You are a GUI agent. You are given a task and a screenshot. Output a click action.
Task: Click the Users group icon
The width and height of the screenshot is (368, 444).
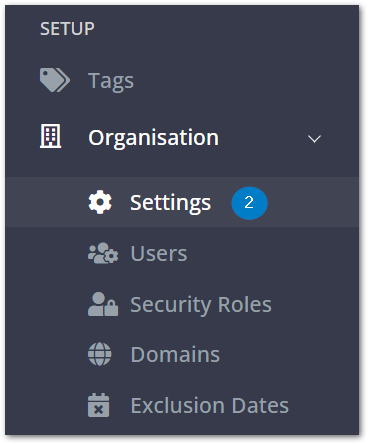tap(103, 253)
